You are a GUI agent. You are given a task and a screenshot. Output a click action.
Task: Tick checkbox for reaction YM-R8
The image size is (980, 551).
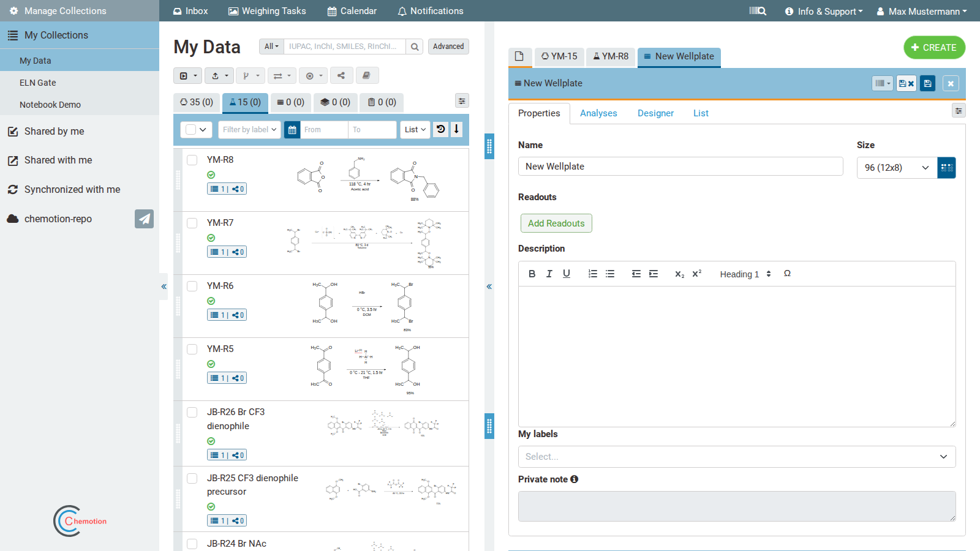point(192,160)
